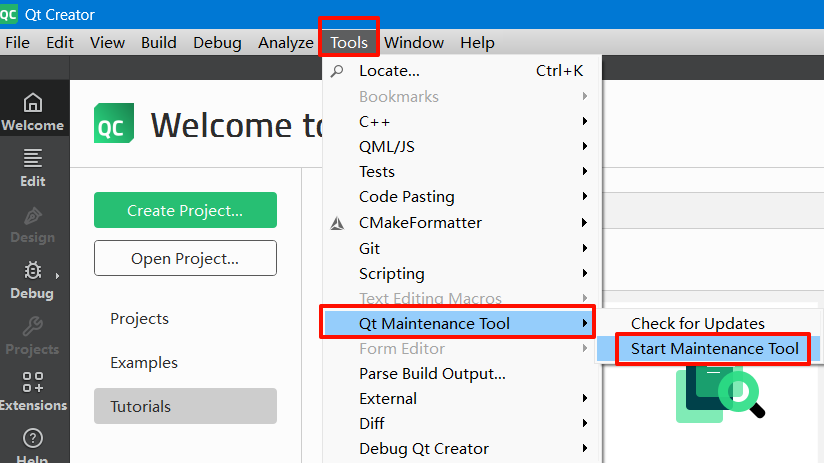
Task: Expand the Debug Qt Creator submenu
Action: click(462, 449)
